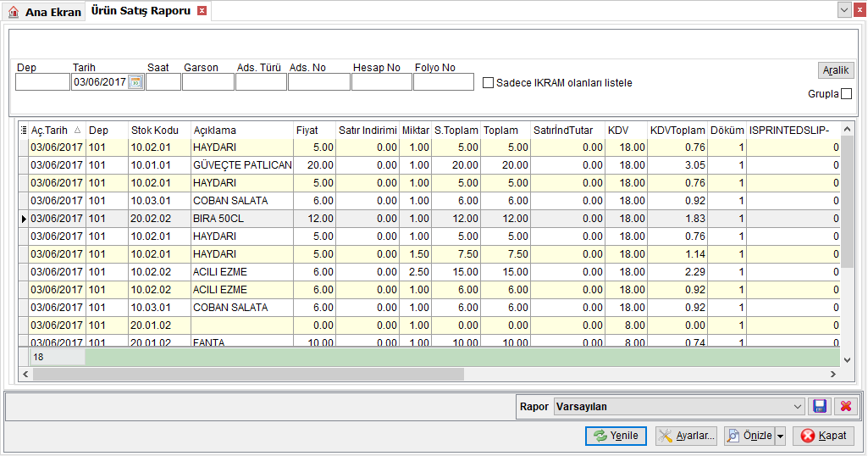The height and width of the screenshot is (456, 868).
Task: Click the KDVToplam 1.14 cell
Action: (x=677, y=254)
